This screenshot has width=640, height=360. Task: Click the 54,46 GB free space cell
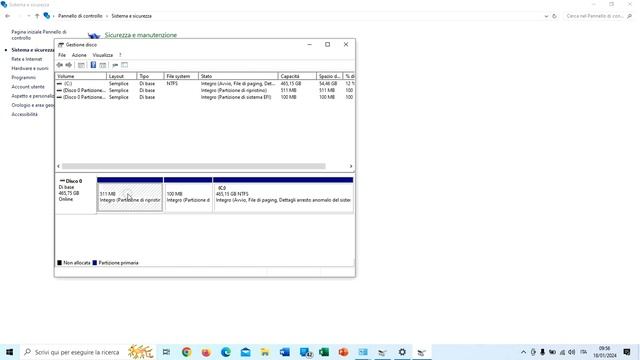pyautogui.click(x=328, y=83)
